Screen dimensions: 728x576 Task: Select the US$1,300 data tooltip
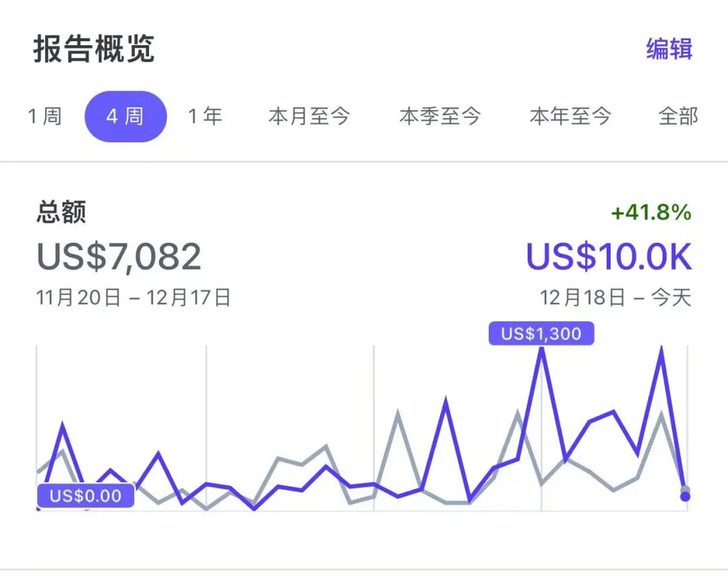541,333
